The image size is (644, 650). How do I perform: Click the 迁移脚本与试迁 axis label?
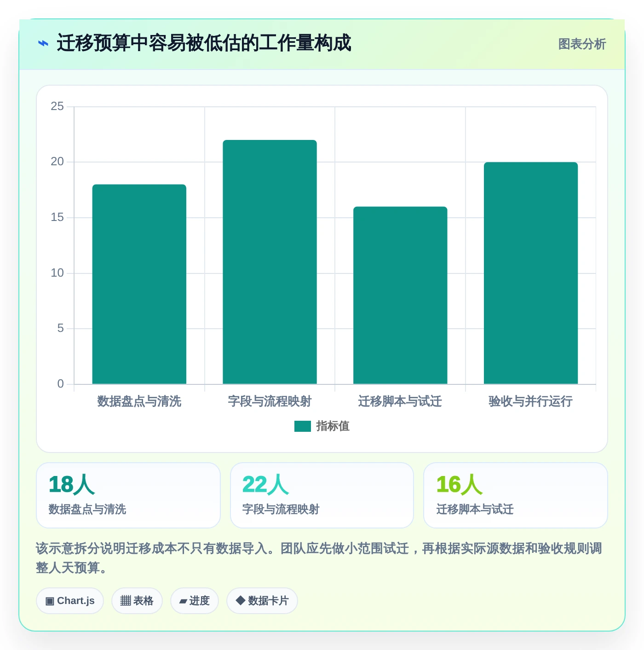click(400, 401)
